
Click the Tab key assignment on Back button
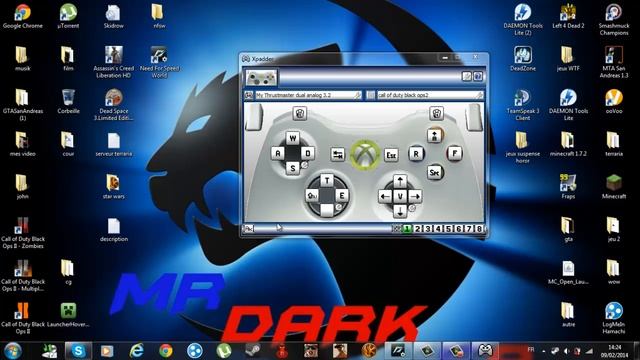coord(338,154)
